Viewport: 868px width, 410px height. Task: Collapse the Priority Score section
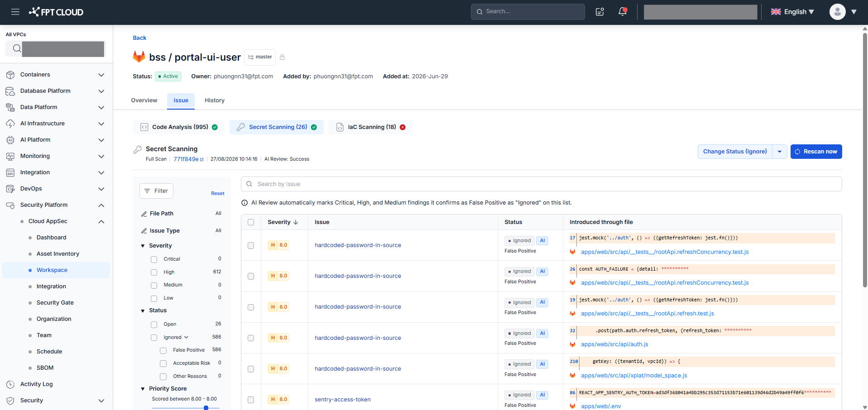[143, 389]
